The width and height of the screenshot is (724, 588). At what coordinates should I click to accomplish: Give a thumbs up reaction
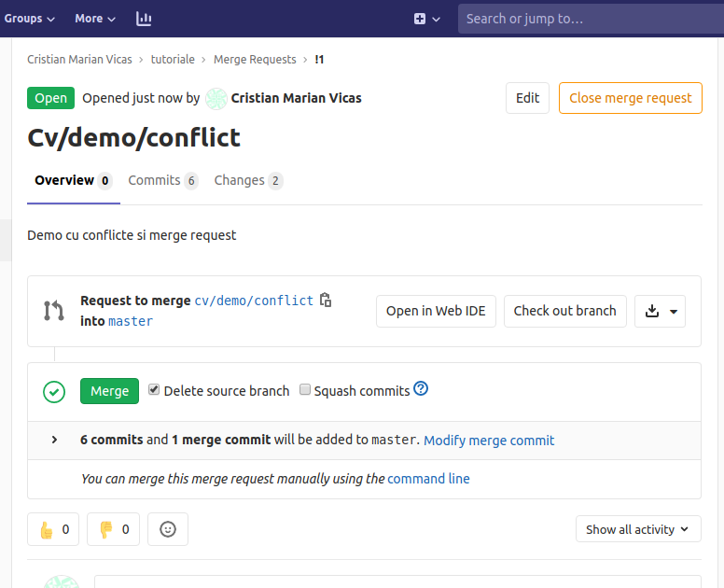point(54,529)
